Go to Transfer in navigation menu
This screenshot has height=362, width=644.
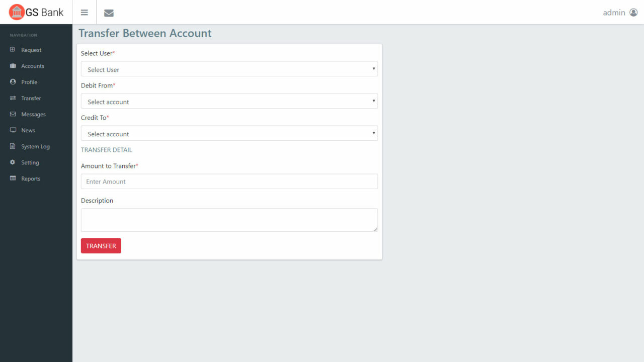31,98
